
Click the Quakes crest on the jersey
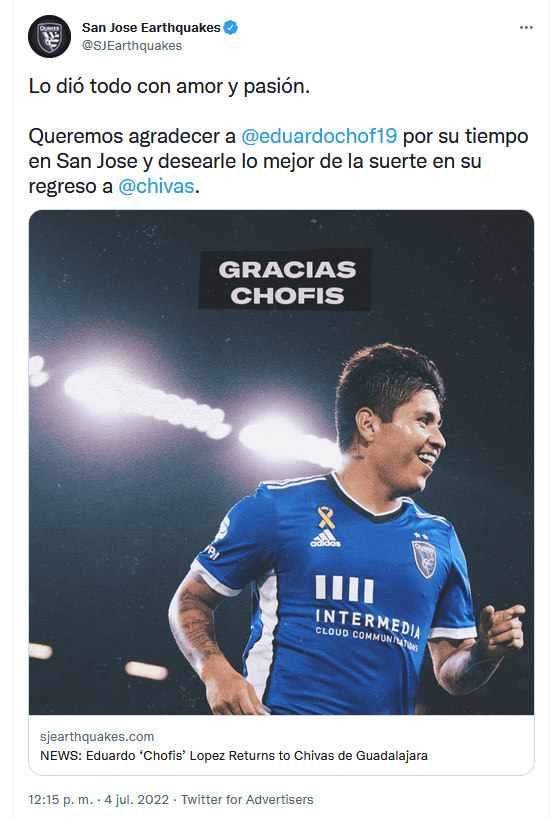tap(424, 559)
